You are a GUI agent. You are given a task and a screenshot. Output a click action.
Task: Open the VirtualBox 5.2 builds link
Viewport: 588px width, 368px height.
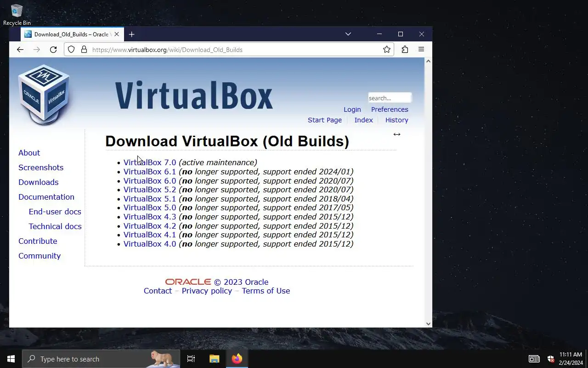coord(150,190)
